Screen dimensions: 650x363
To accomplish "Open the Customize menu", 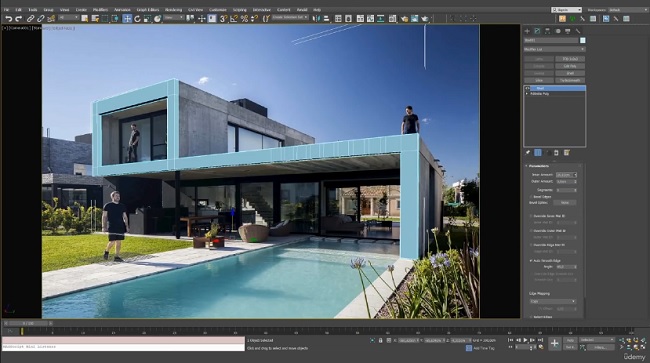I will pyautogui.click(x=218, y=10).
